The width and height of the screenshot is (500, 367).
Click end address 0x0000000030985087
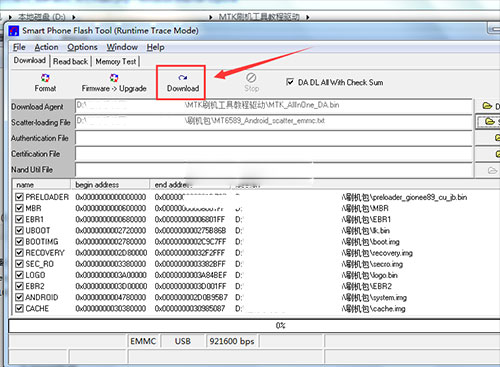(x=190, y=309)
